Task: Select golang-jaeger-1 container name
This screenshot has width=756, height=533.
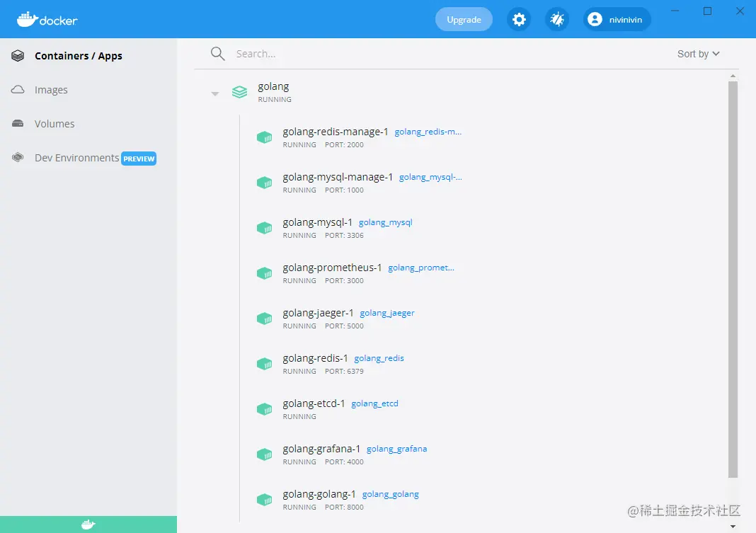Action: click(319, 313)
